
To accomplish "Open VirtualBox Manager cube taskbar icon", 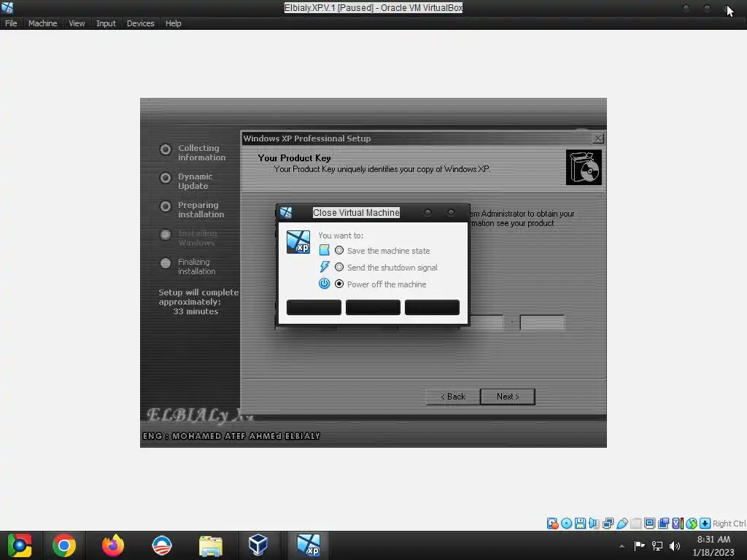I will (x=258, y=545).
